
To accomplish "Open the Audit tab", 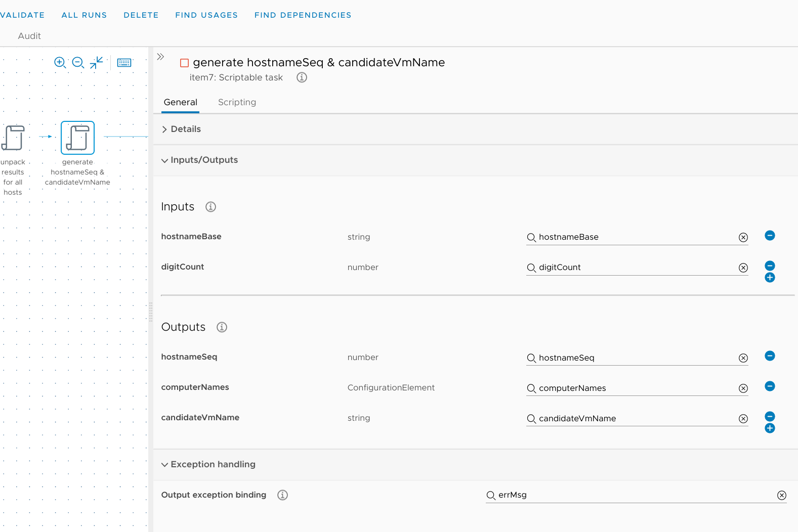I will 29,36.
